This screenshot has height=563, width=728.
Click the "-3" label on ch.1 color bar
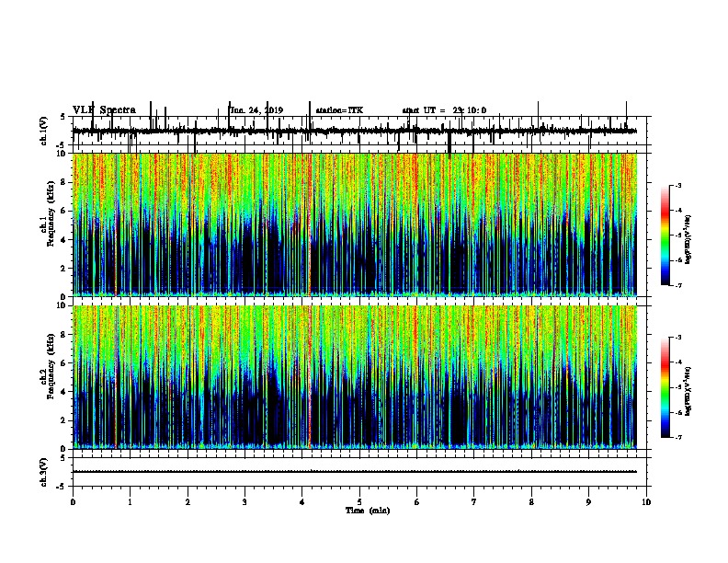(677, 185)
